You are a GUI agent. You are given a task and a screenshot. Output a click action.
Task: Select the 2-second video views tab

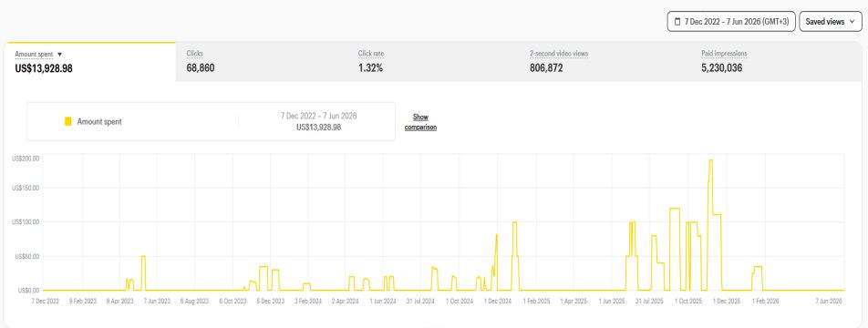[604, 61]
